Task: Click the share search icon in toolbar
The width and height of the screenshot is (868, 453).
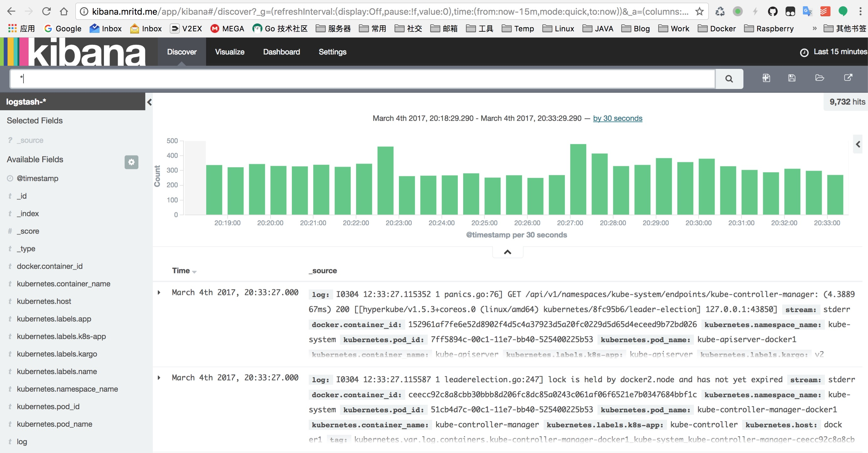Action: coord(848,79)
